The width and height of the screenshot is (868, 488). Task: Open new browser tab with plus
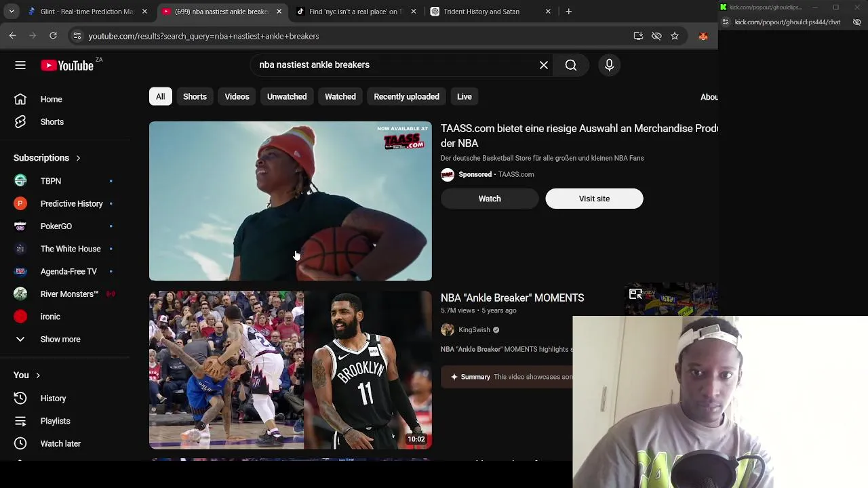click(x=568, y=12)
